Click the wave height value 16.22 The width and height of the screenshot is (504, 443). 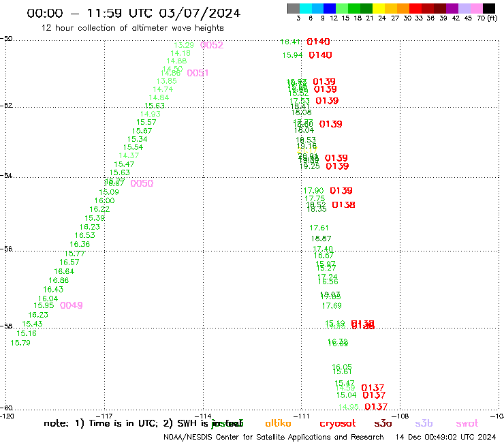pyautogui.click(x=99, y=209)
